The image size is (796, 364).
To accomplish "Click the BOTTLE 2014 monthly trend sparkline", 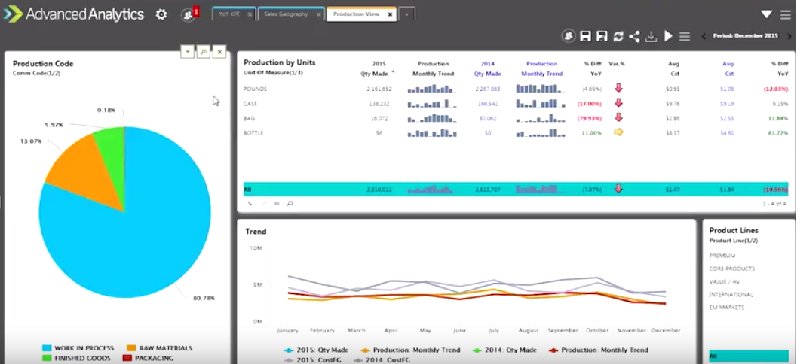I will coord(541,133).
